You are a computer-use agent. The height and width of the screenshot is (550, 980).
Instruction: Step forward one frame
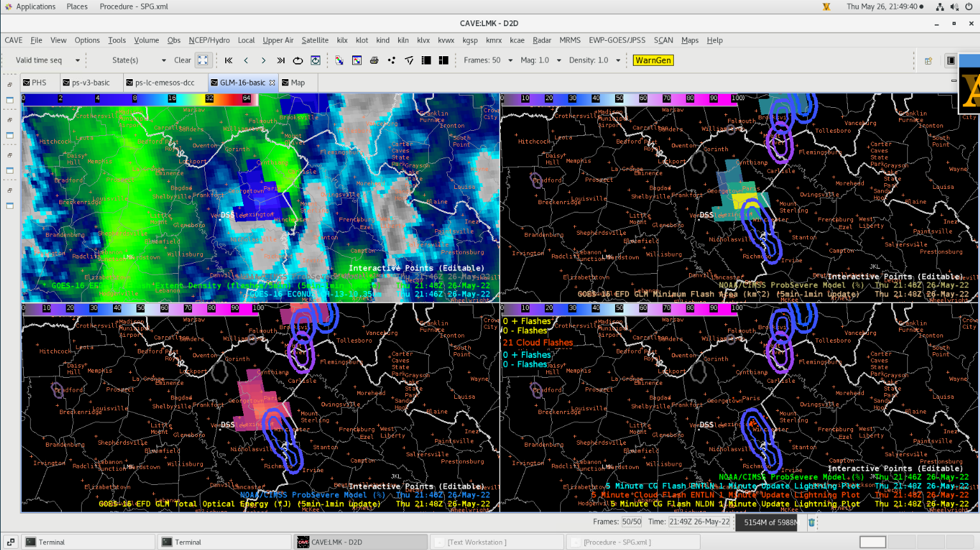coord(264,61)
